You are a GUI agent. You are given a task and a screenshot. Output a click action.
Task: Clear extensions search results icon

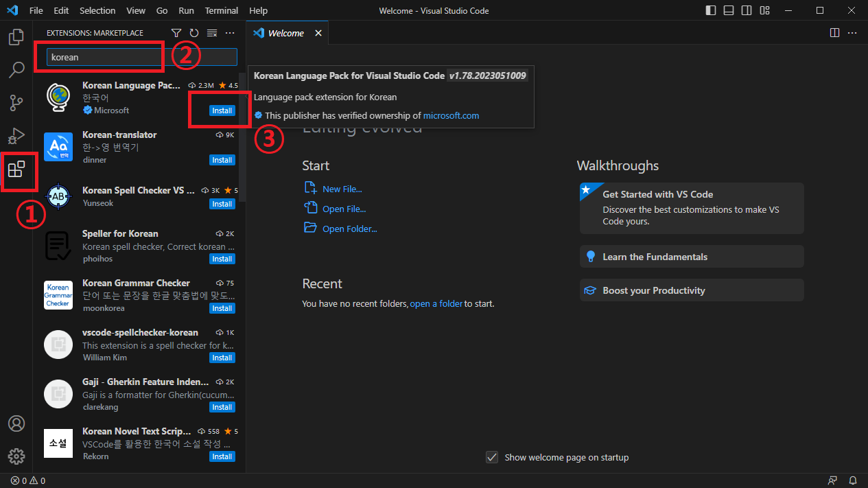(x=212, y=33)
